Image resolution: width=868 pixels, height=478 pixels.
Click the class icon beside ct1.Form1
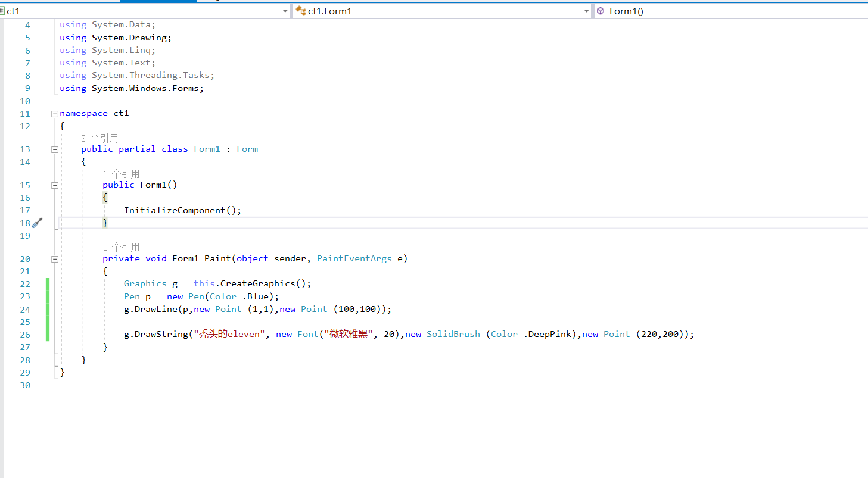301,11
